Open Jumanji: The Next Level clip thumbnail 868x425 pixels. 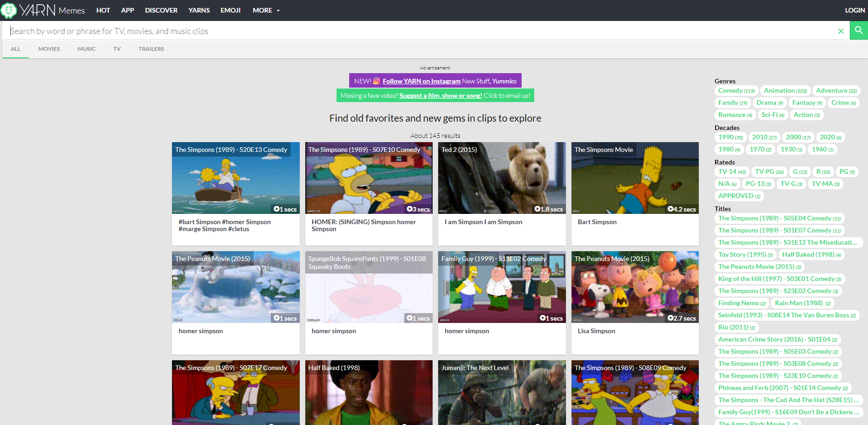point(502,392)
